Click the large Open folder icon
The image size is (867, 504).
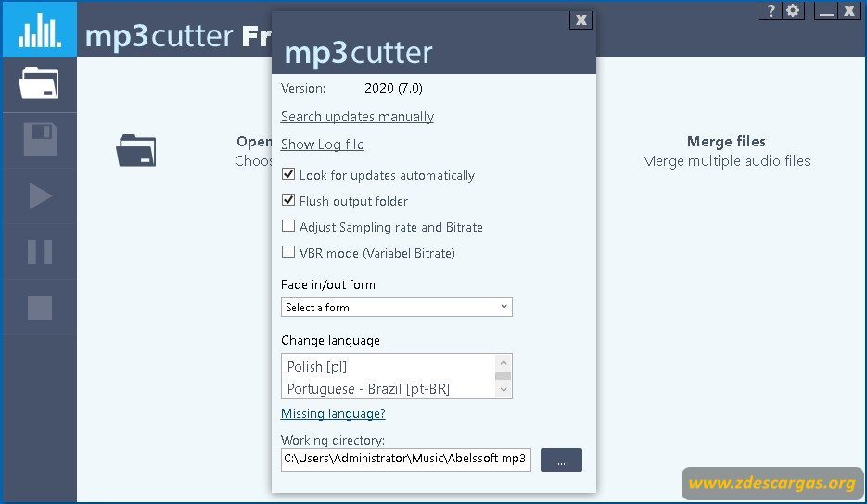point(136,150)
